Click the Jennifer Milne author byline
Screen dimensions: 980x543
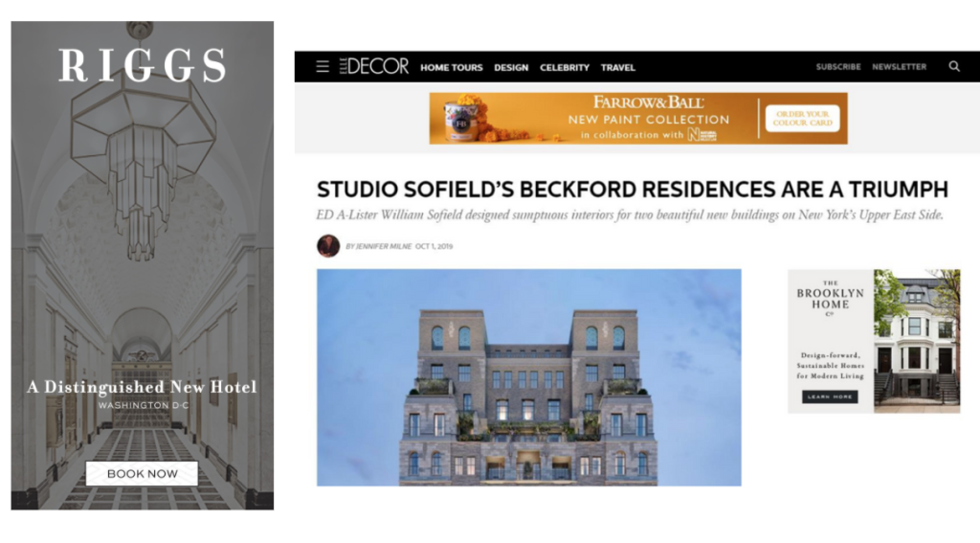click(x=379, y=246)
